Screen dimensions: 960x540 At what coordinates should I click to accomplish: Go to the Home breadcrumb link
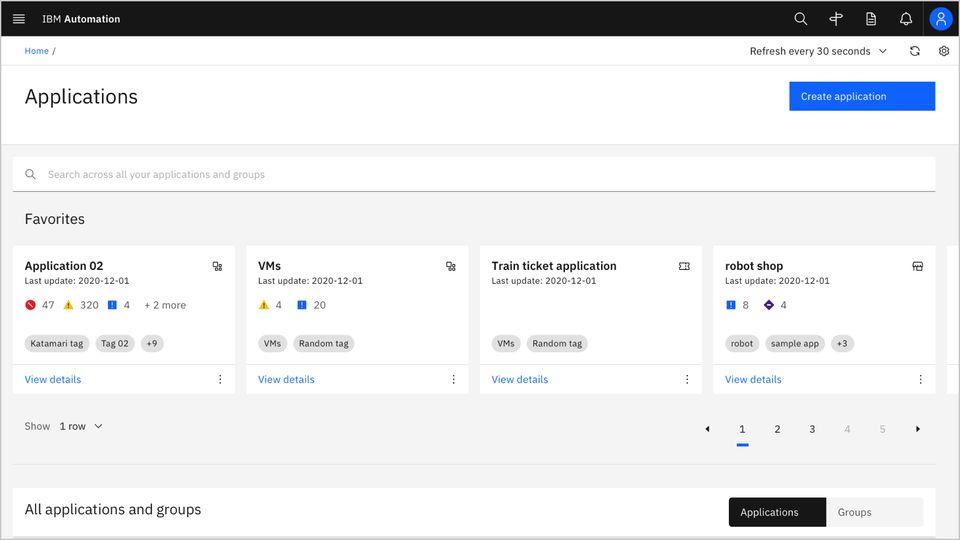36,51
